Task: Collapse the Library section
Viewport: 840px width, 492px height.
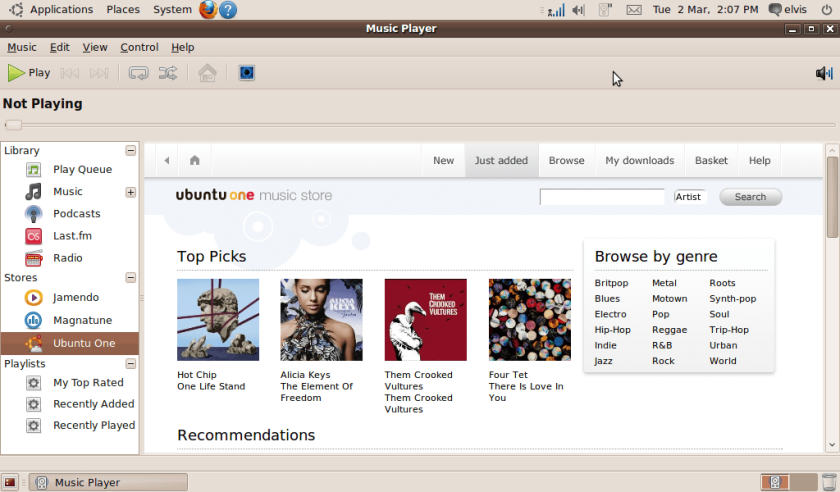Action: (131, 151)
